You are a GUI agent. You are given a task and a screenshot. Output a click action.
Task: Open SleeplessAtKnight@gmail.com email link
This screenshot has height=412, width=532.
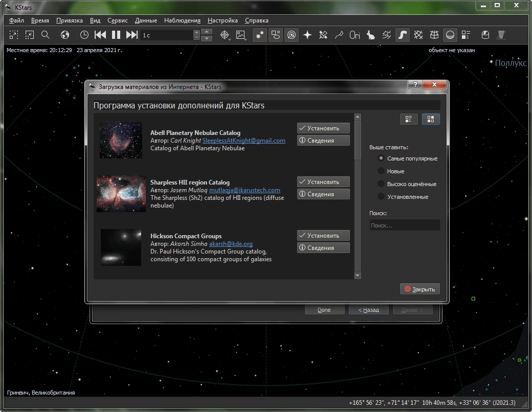pyautogui.click(x=243, y=141)
